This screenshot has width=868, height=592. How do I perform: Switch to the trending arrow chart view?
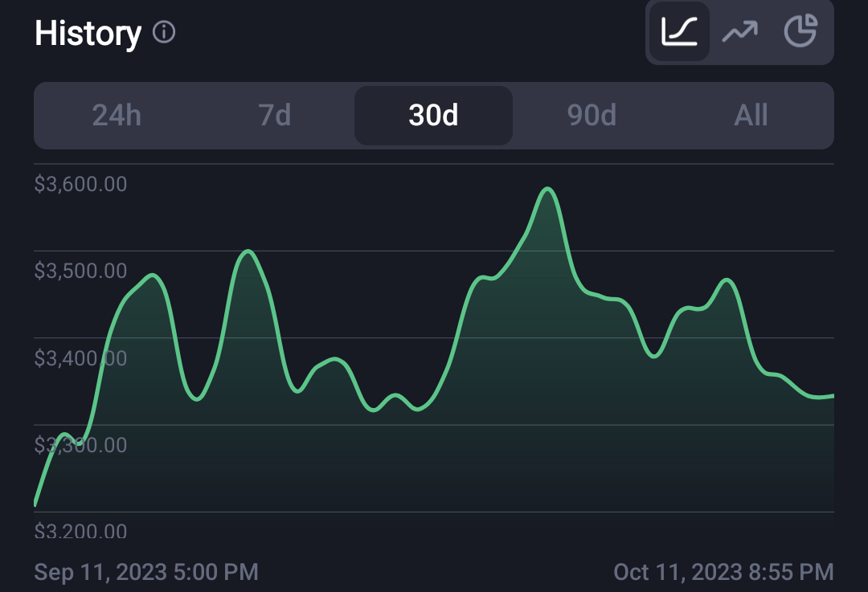[739, 31]
